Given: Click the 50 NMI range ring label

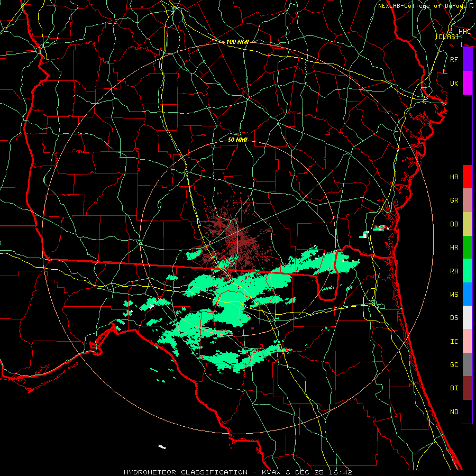Looking at the screenshot, I should pyautogui.click(x=237, y=140).
